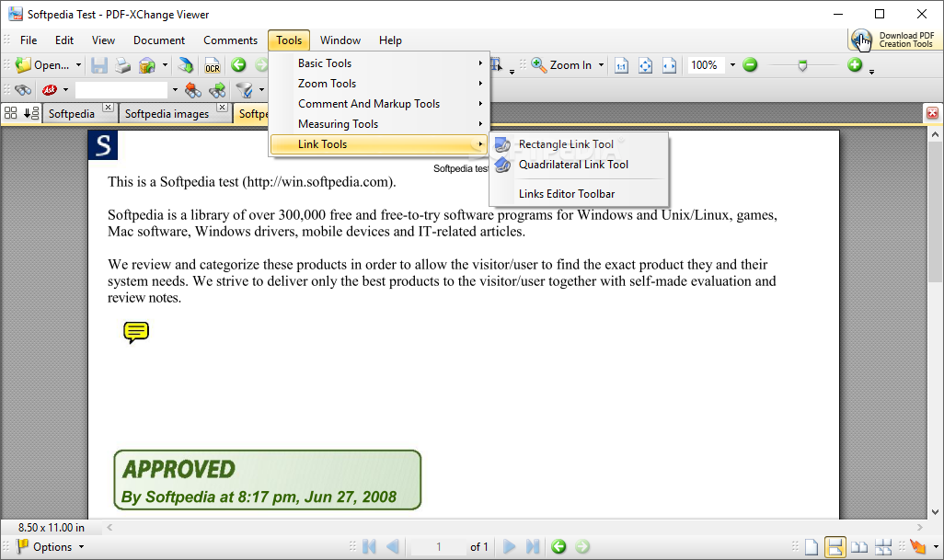The width and height of the screenshot is (944, 560).
Task: Expand the Zoom Tools submenu
Action: point(379,84)
